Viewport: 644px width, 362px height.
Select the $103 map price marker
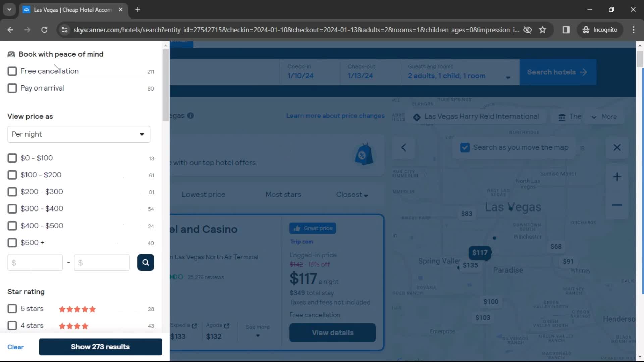coord(483,318)
